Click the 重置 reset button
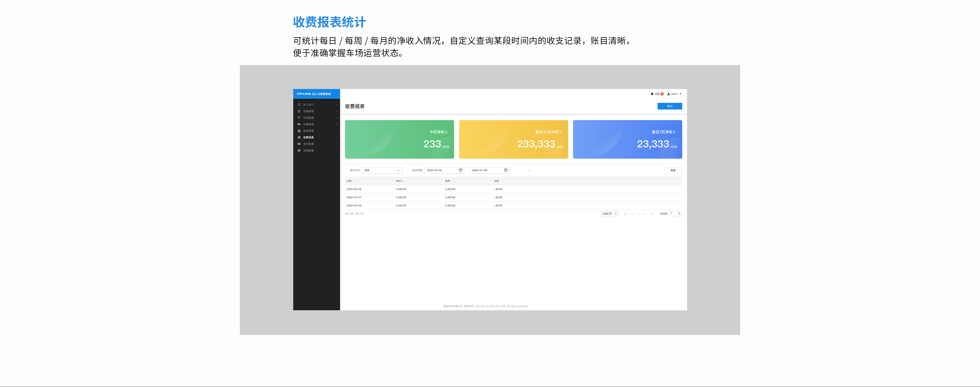This screenshot has height=387, width=980. [x=673, y=170]
